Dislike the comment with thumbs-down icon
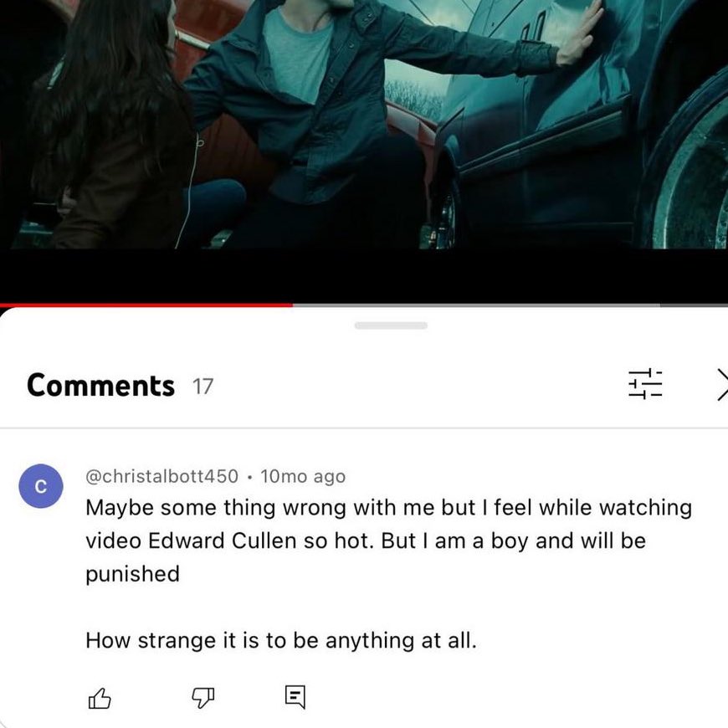 (203, 698)
